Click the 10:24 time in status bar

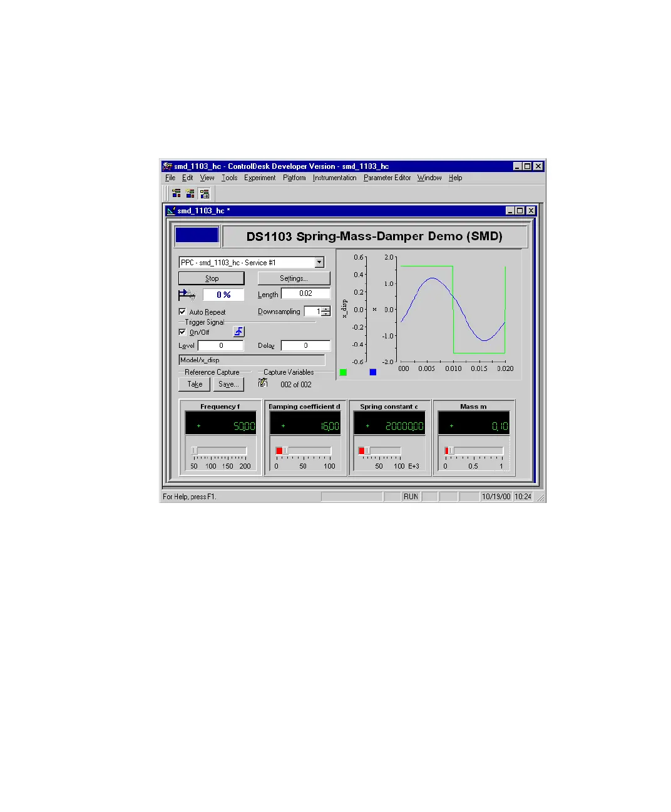523,497
